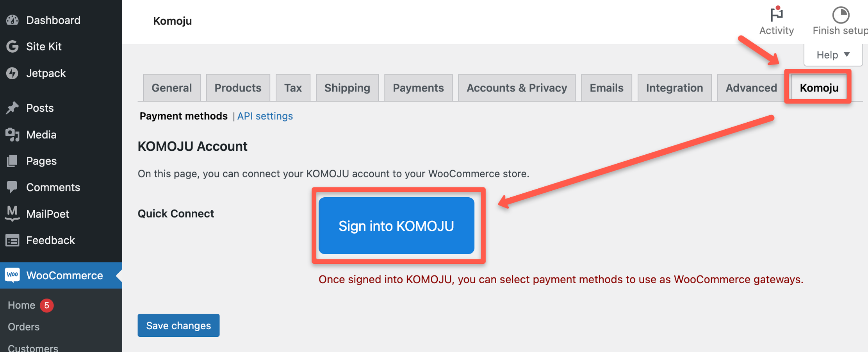Switch to the Shipping settings tab
868x352 pixels.
click(x=347, y=88)
